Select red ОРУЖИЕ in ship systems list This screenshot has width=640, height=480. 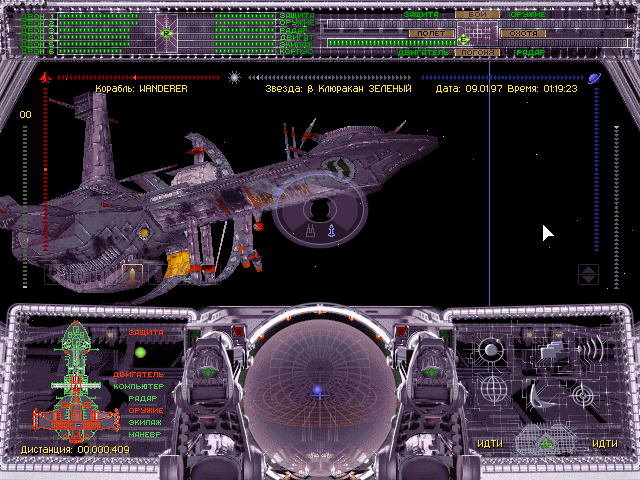coord(146,410)
